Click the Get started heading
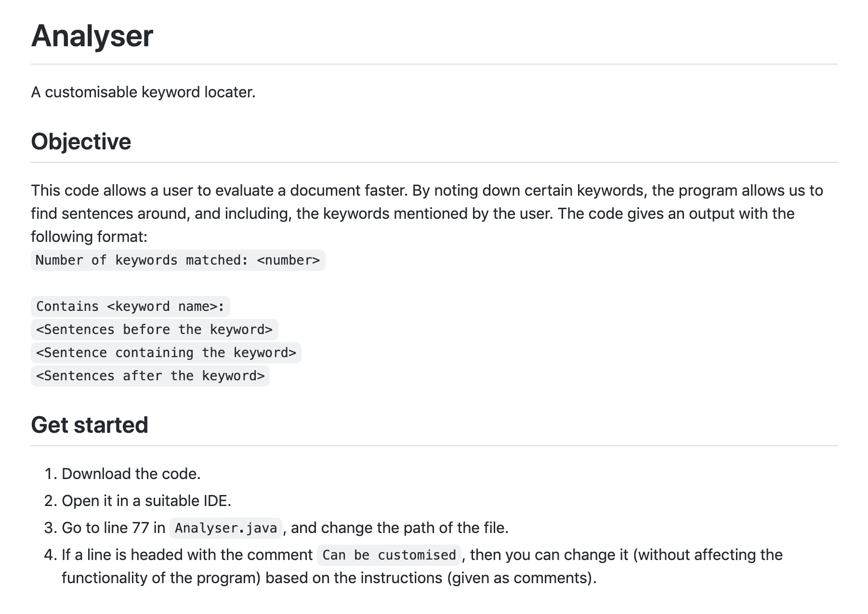The height and width of the screenshot is (614, 868). point(90,425)
